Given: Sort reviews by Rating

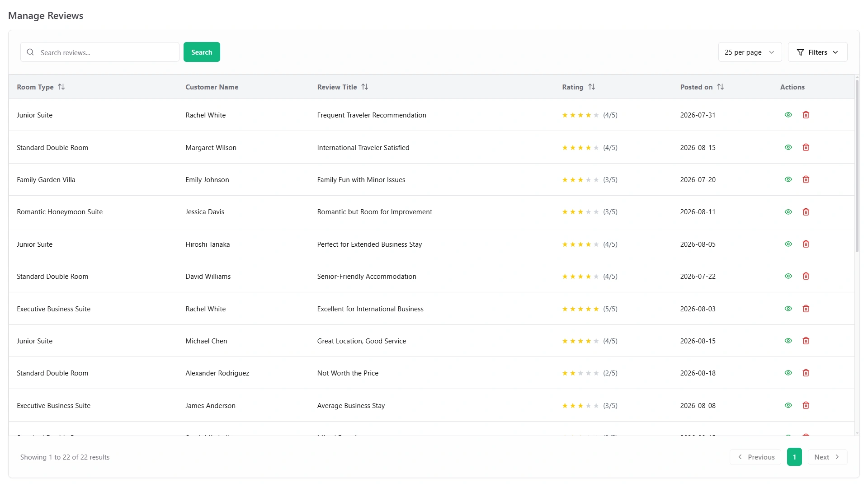Looking at the screenshot, I should pyautogui.click(x=591, y=87).
